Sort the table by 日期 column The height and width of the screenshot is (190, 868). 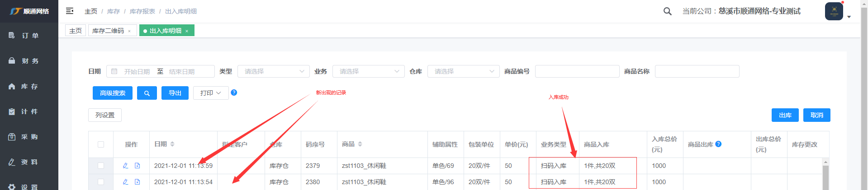click(172, 144)
